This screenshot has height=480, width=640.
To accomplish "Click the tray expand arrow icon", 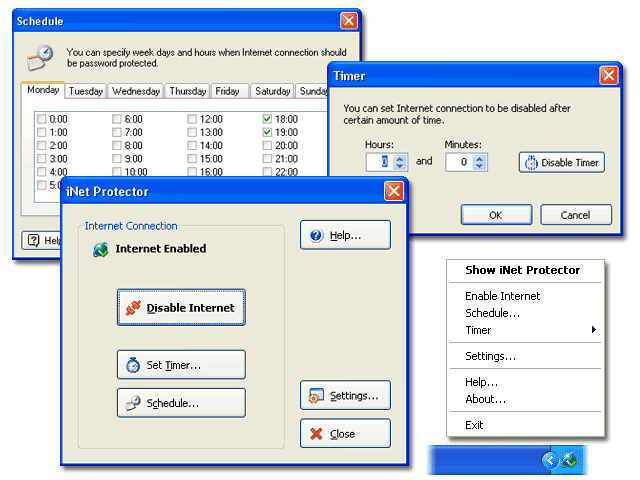I will coord(550,460).
